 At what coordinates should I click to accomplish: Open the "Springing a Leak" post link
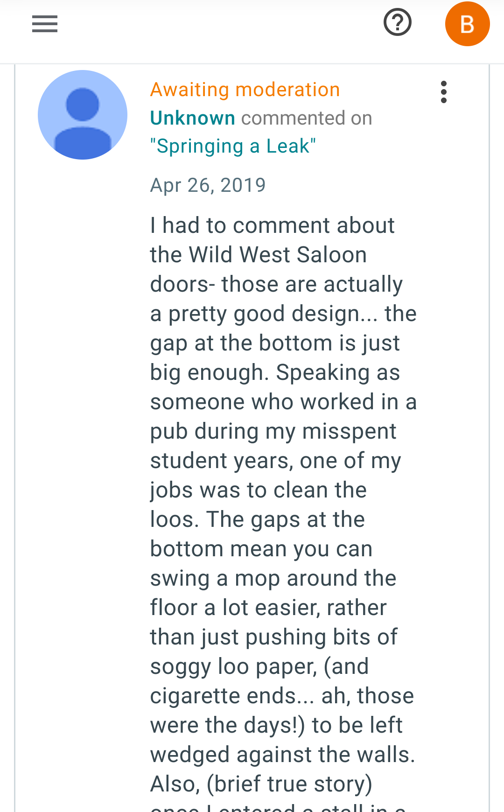pos(233,146)
